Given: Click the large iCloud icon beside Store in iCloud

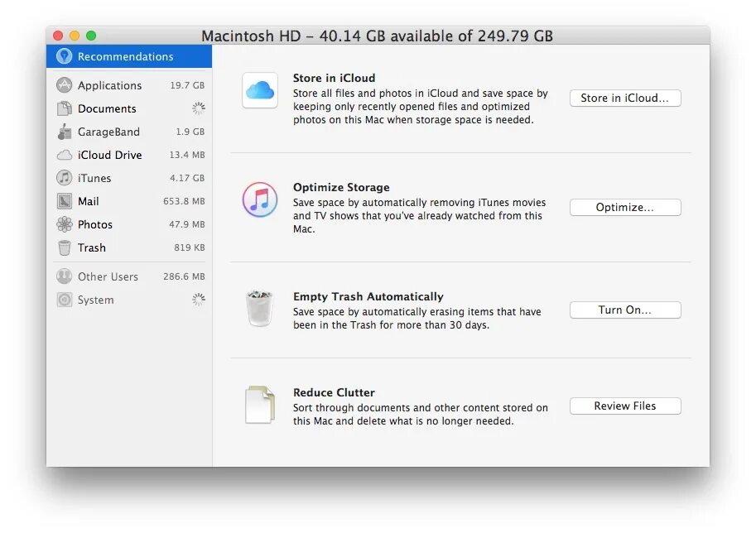Looking at the screenshot, I should click(260, 90).
